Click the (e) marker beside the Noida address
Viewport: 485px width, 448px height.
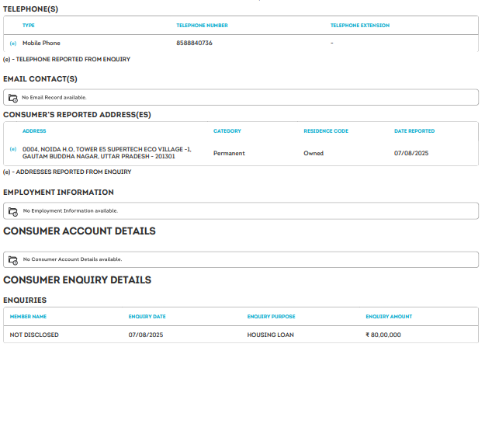point(12,148)
